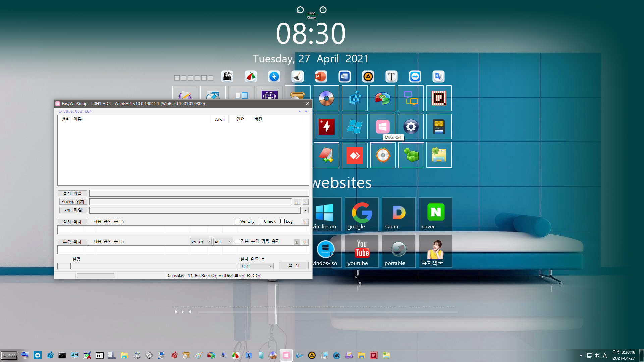
Task: Click the $OEM$ browse ellipsis button
Action: click(x=297, y=202)
